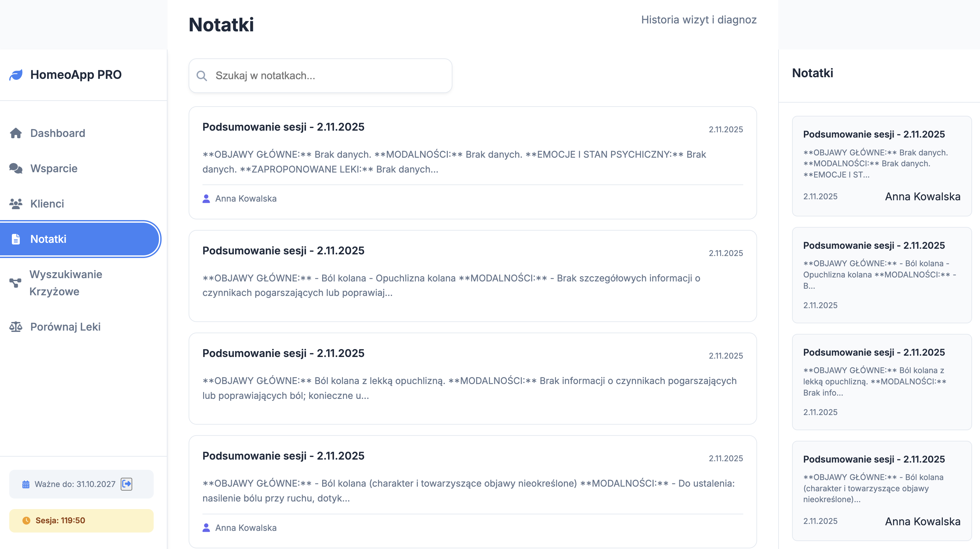Click Anna Kowalska's avatar on first note
This screenshot has height=549, width=980.
pos(206,198)
